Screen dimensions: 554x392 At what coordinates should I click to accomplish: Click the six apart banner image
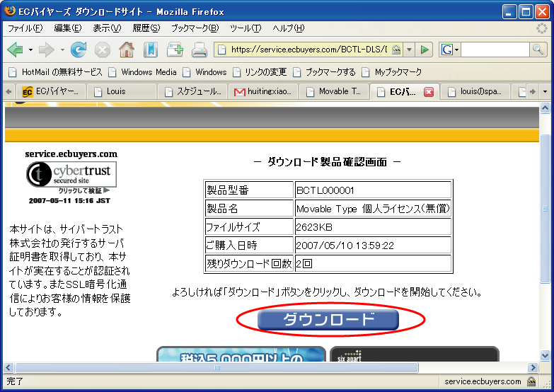(414, 354)
